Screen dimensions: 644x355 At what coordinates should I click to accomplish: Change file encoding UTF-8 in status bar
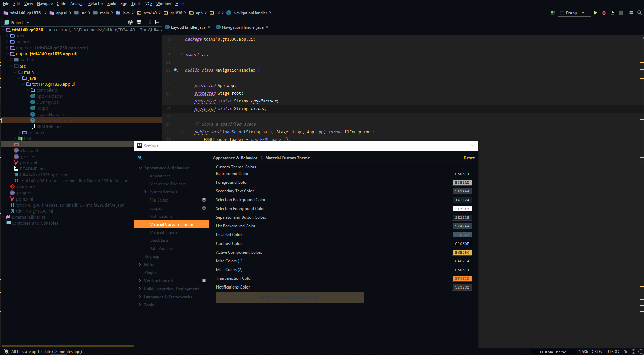(x=612, y=352)
